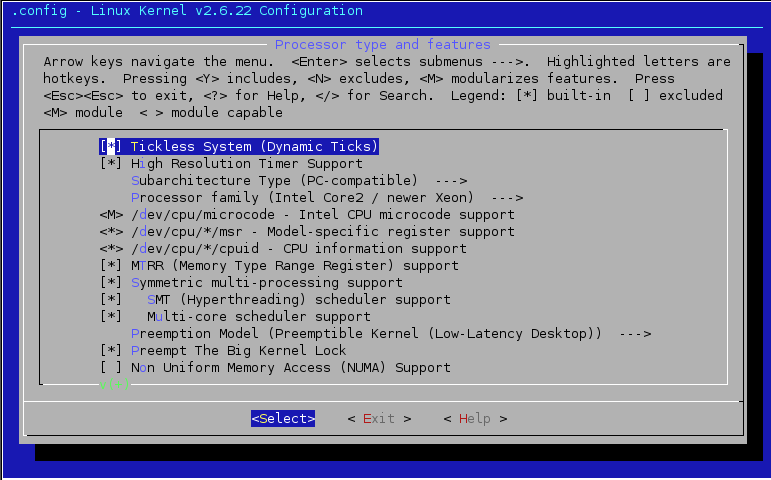Click the < Exit > button
The height and width of the screenshot is (480, 771).
379,419
